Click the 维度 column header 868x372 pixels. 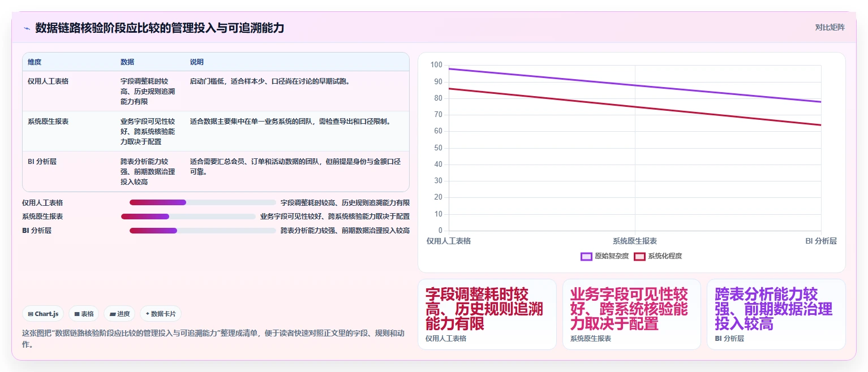[x=35, y=62]
